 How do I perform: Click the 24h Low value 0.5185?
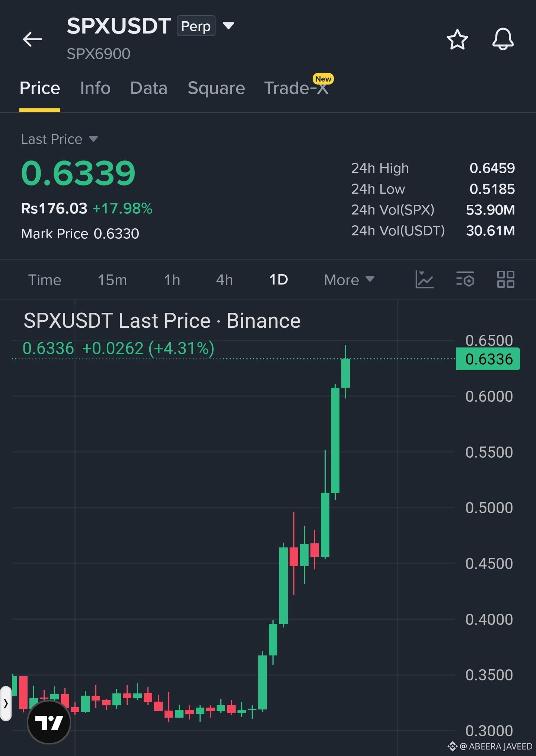coord(492,189)
